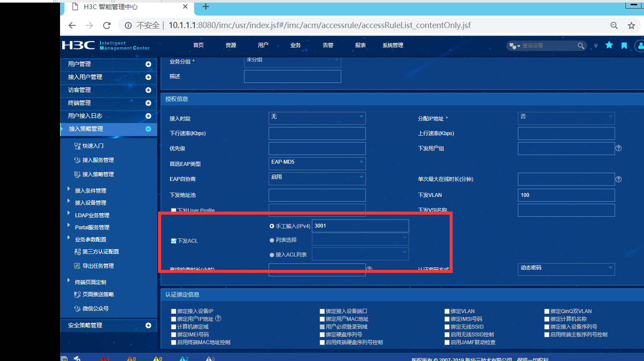The image size is (644, 361).
Task: Open the 动态密码 dropdown
Action: tap(566, 269)
